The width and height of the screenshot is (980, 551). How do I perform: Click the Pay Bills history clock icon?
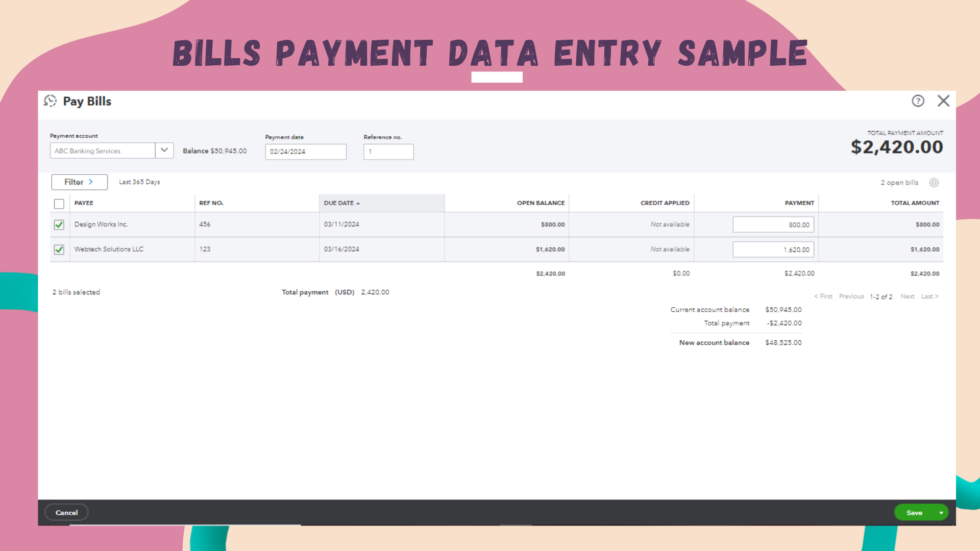[50, 101]
